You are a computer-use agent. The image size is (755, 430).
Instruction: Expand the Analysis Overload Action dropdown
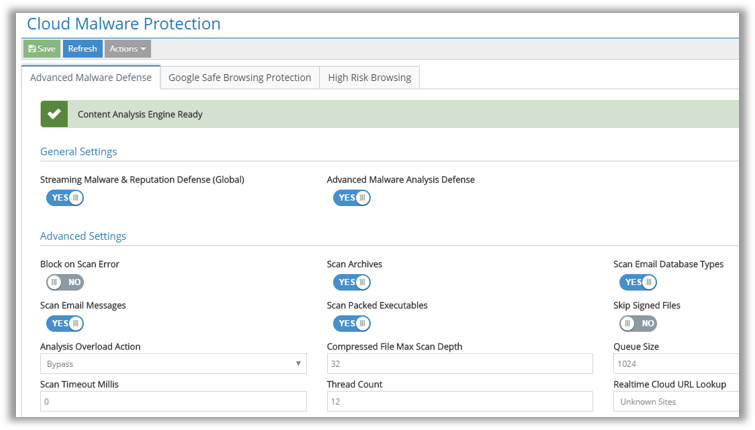(173, 364)
